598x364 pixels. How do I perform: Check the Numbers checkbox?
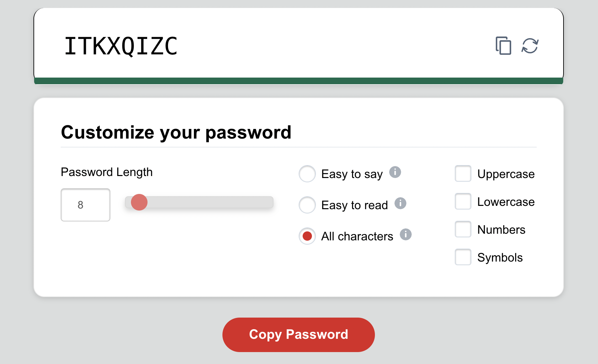463,229
